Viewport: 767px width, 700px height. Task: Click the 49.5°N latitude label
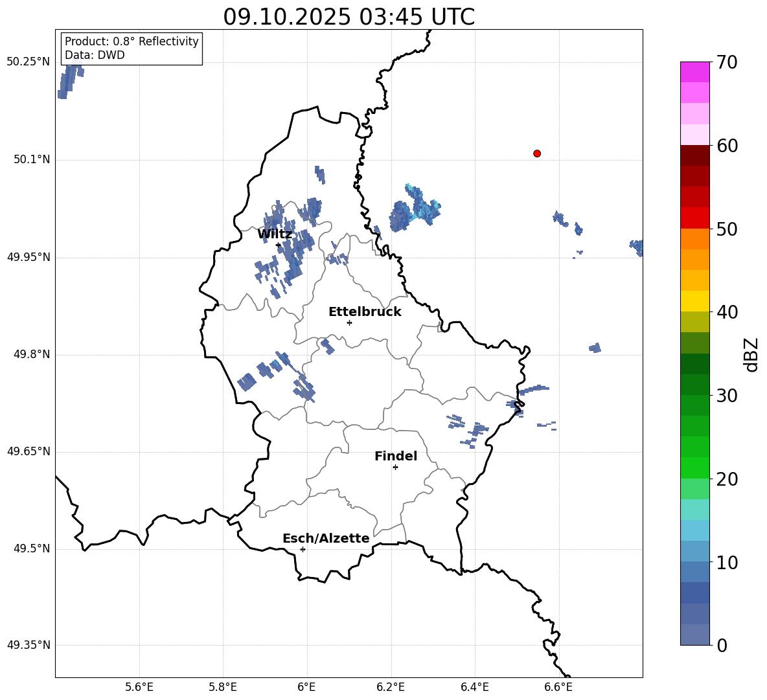(32, 549)
